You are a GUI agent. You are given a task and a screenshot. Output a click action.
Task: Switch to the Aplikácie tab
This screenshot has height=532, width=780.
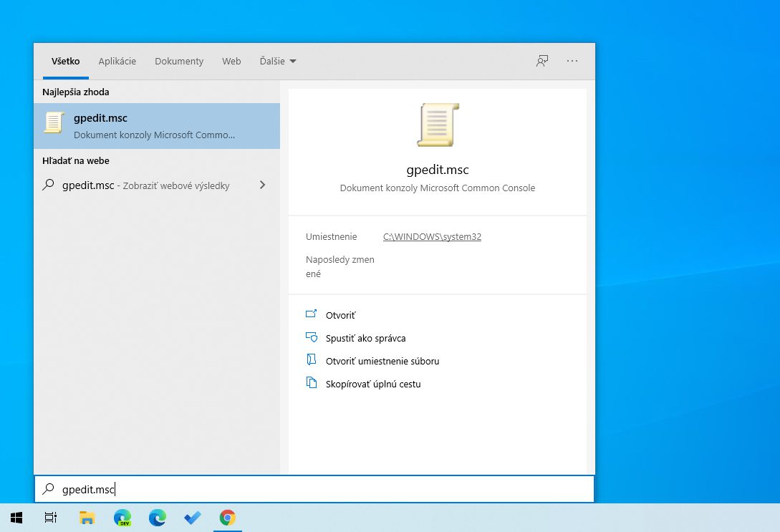(117, 61)
